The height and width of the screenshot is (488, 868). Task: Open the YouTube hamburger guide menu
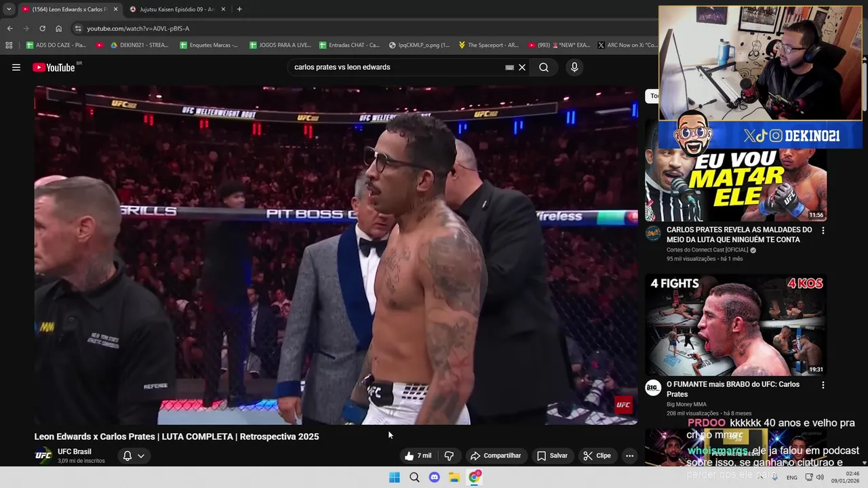16,67
